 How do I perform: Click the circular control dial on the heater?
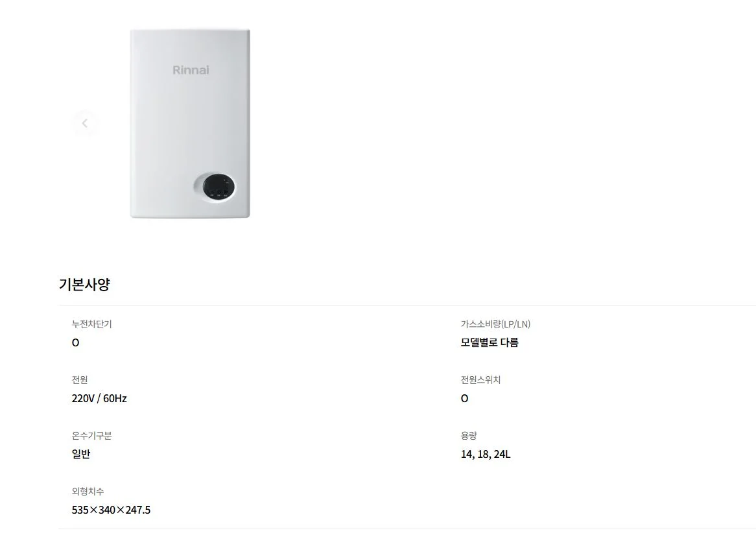tap(219, 188)
